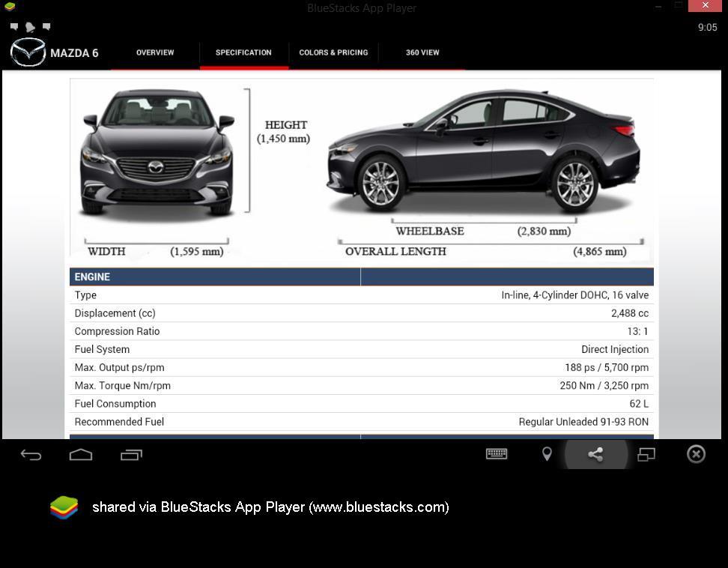Viewport: 728px width, 568px height.
Task: Click the Mazda logo
Action: click(x=28, y=52)
